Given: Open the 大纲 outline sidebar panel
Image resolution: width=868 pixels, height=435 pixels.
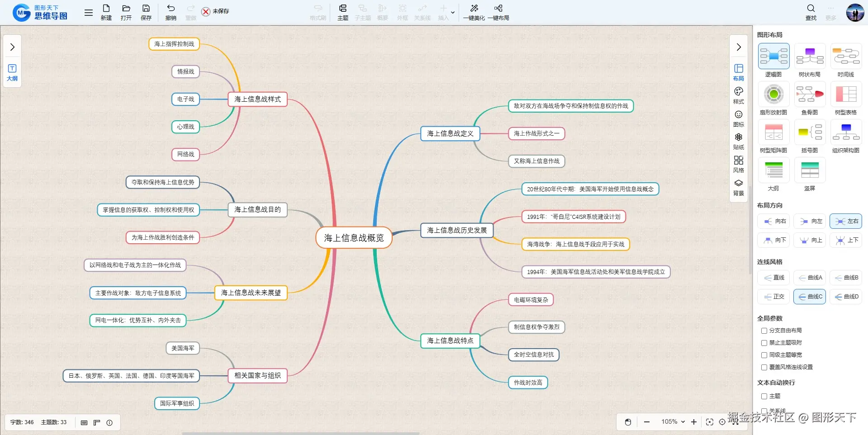Looking at the screenshot, I should coord(12,72).
